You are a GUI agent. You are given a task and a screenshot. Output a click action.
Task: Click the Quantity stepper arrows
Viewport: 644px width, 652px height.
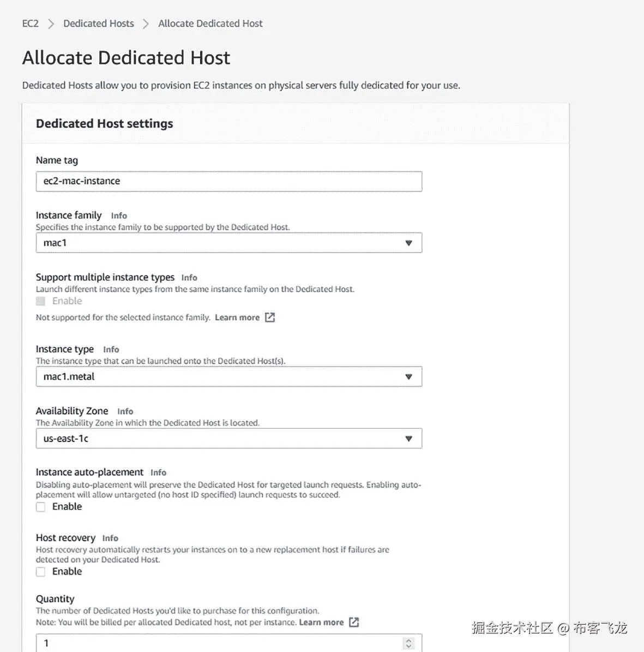pyautogui.click(x=409, y=643)
